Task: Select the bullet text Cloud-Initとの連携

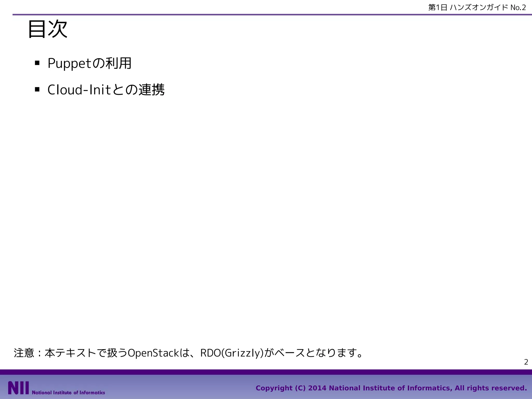Action: (x=106, y=90)
